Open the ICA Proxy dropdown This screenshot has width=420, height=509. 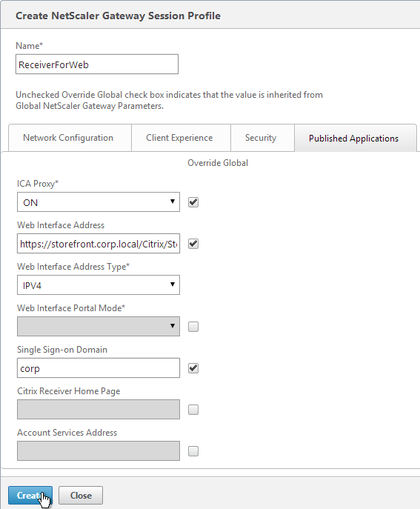(99, 202)
